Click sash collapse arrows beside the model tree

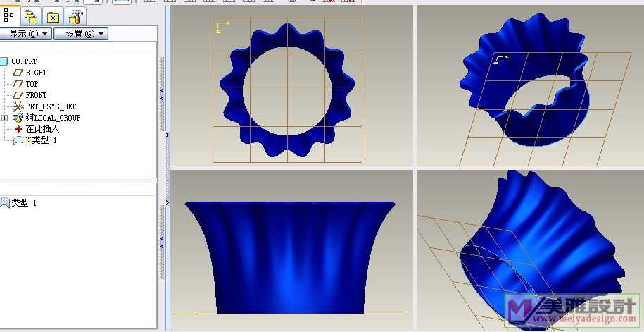[162, 94]
